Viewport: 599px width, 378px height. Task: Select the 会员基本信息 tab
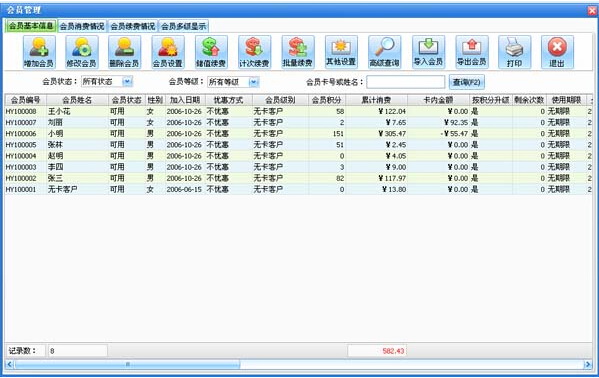pyautogui.click(x=31, y=26)
